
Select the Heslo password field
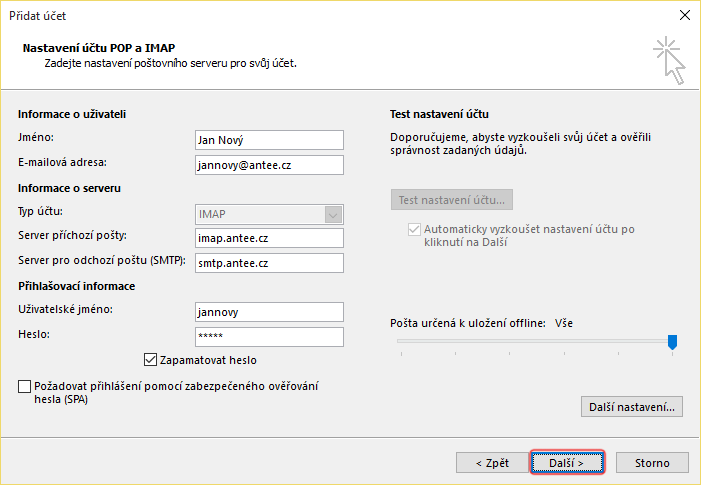click(x=269, y=337)
